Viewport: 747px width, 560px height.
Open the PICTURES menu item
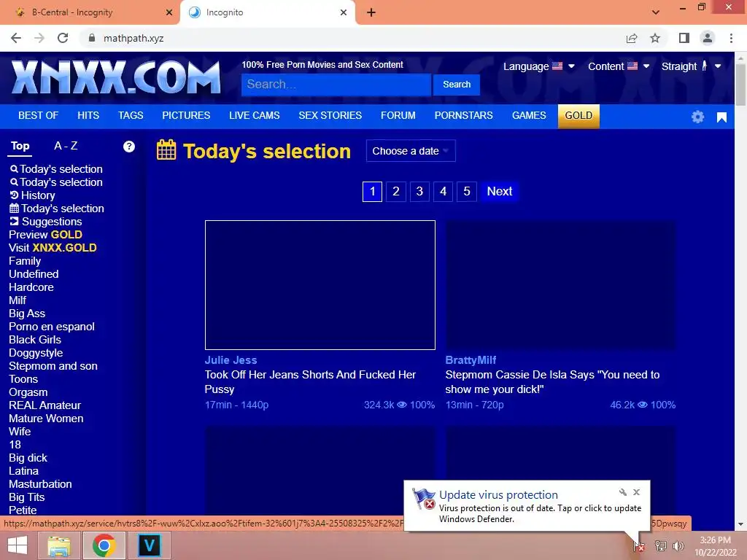186,116
